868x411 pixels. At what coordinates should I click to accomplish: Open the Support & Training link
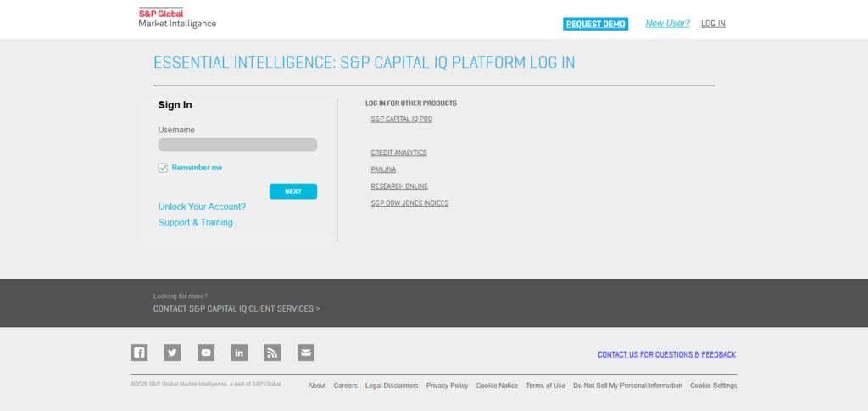[x=196, y=222]
